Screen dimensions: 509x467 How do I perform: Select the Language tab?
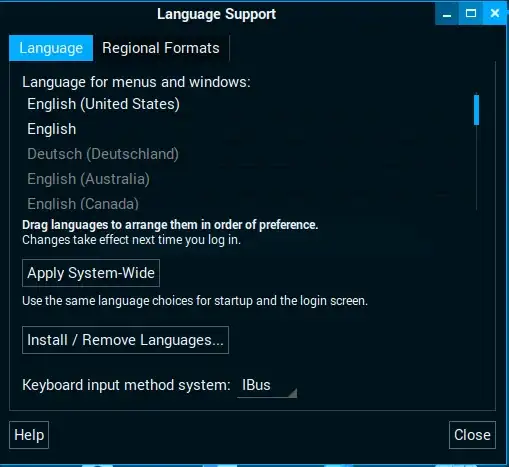coord(51,48)
